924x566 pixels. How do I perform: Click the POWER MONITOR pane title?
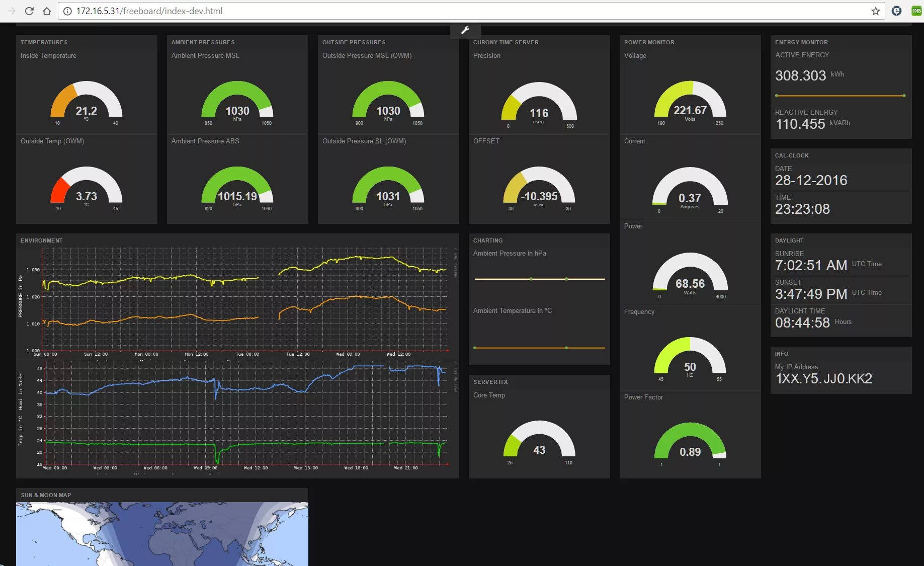(649, 42)
